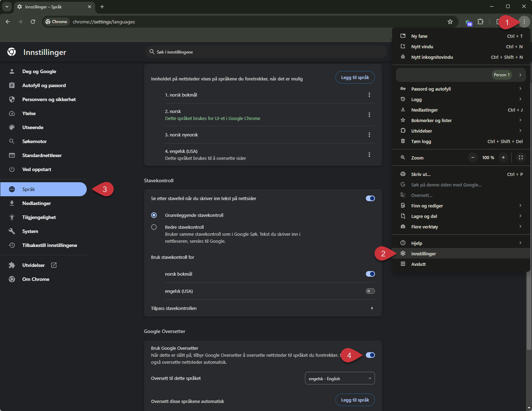The width and height of the screenshot is (532, 411).
Task: Click the Søk i innstillingene search field
Action: (x=266, y=52)
